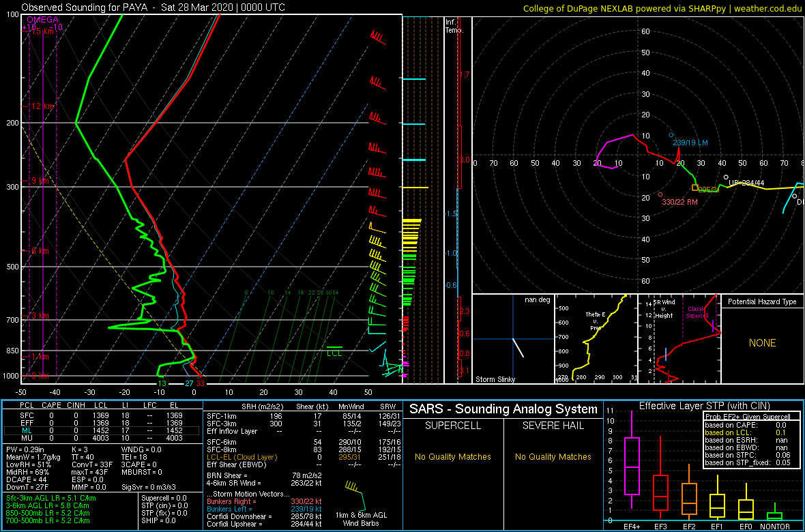Select the green LCL marker on the skew-T
Viewport: 805px width, 532px height.
[334, 351]
